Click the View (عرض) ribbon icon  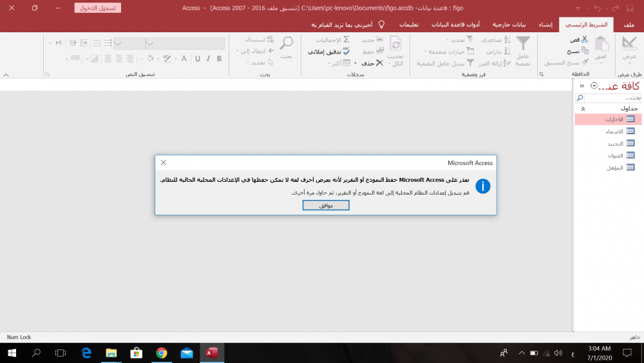629,43
